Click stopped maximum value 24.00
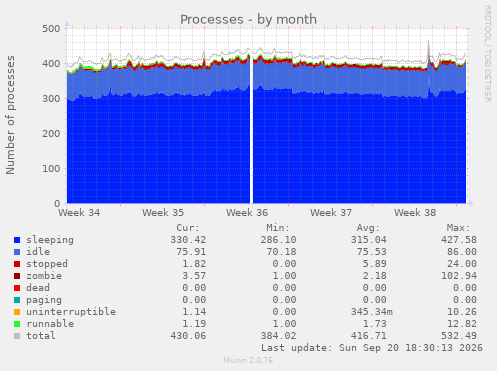Screen dimensions: 497x371 pos(462,264)
